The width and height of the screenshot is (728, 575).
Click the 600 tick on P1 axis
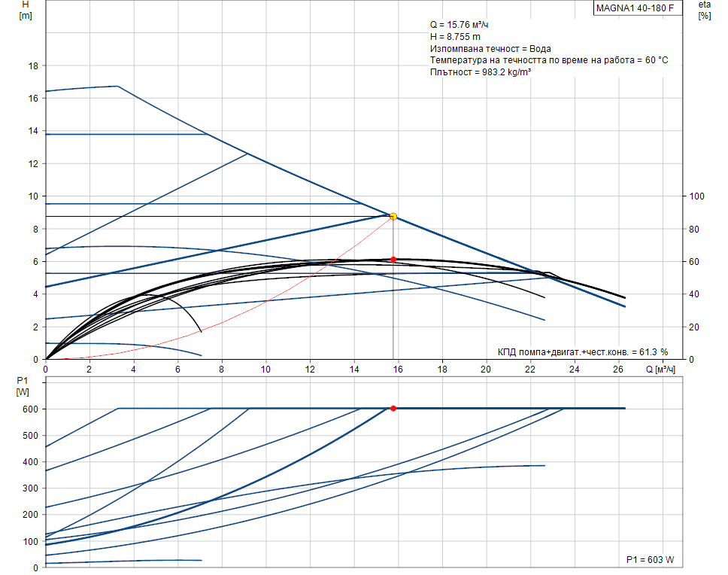(x=31, y=409)
